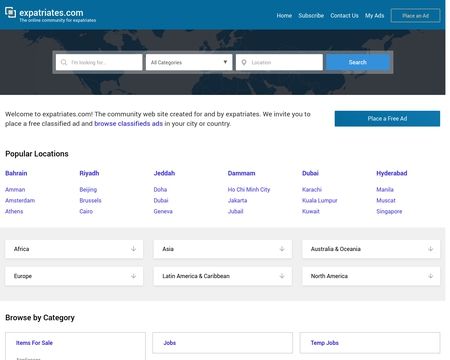The image size is (450, 360).
Task: Open the Temp Jobs category
Action: tap(324, 343)
